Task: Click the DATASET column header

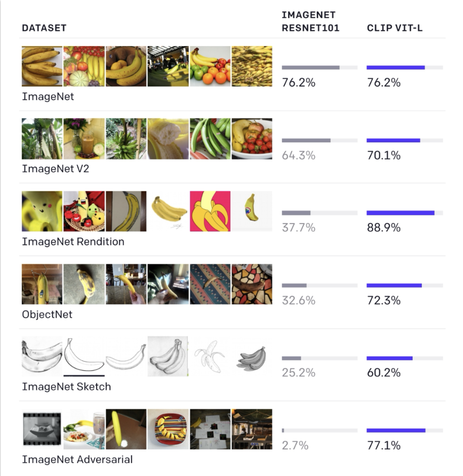Action: [x=44, y=28]
